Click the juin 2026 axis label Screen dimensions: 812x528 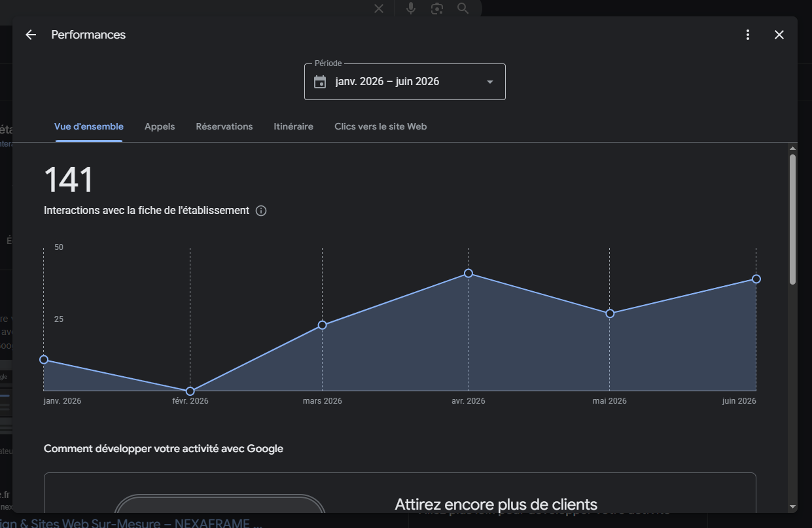(739, 401)
